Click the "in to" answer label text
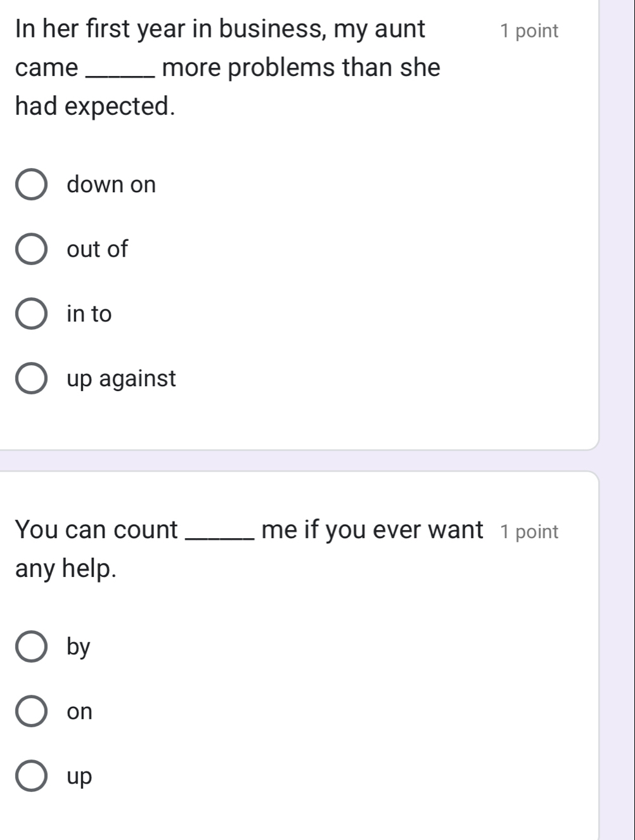This screenshot has height=840, width=635. click(89, 314)
